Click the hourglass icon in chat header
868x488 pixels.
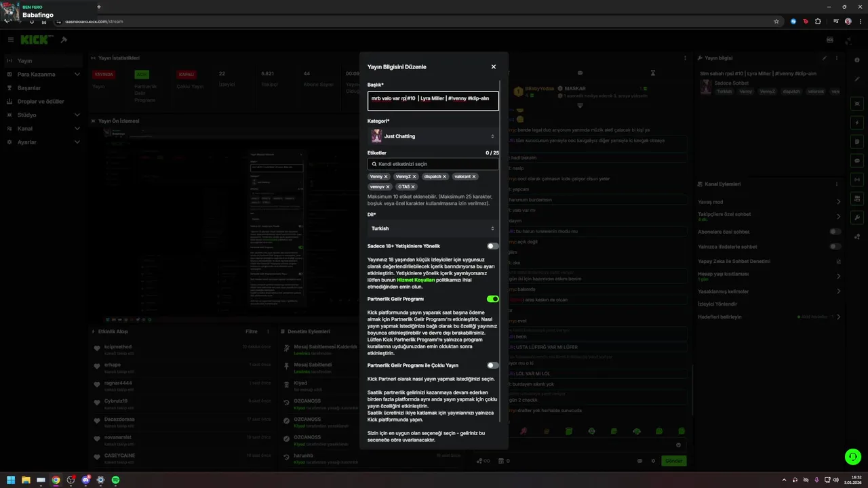[x=653, y=73]
